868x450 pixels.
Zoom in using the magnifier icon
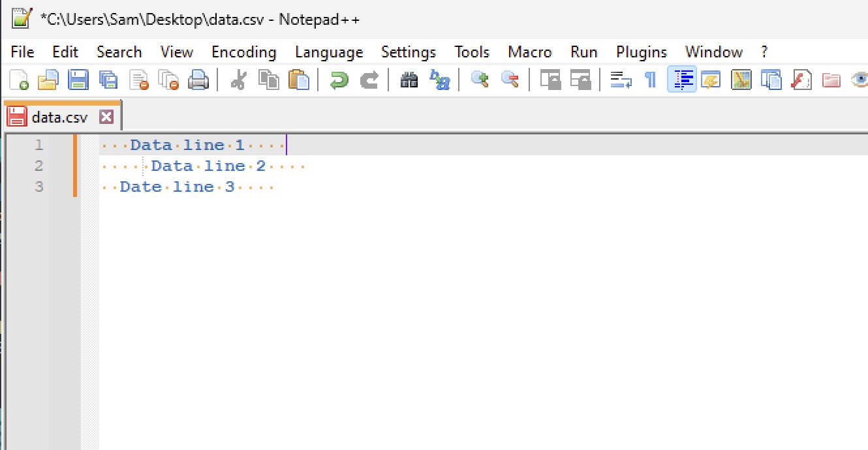point(480,80)
